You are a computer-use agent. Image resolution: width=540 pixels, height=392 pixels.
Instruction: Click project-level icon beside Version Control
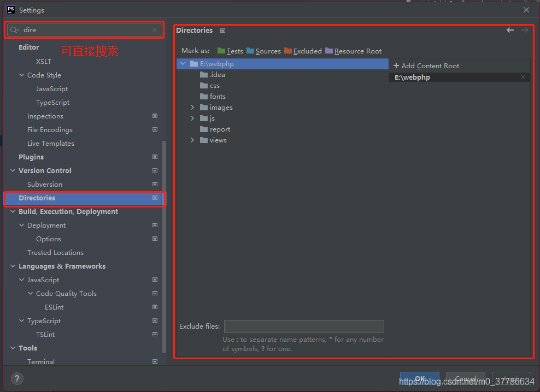[155, 170]
